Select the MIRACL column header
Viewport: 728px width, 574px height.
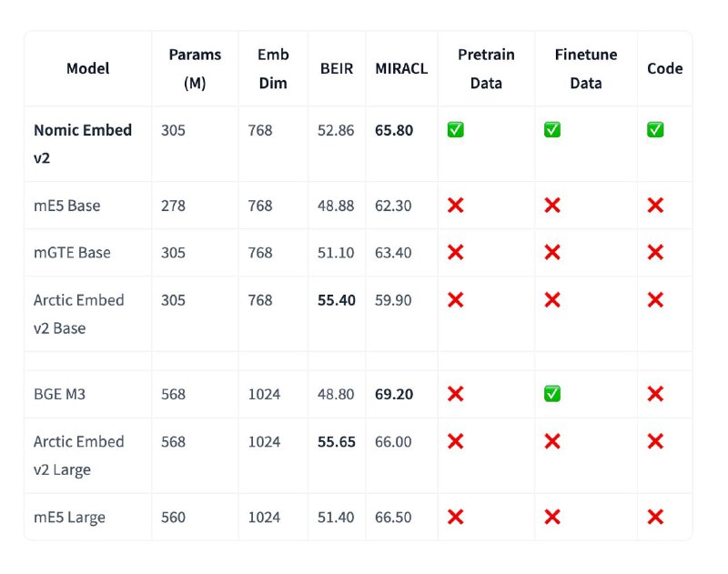pos(401,68)
